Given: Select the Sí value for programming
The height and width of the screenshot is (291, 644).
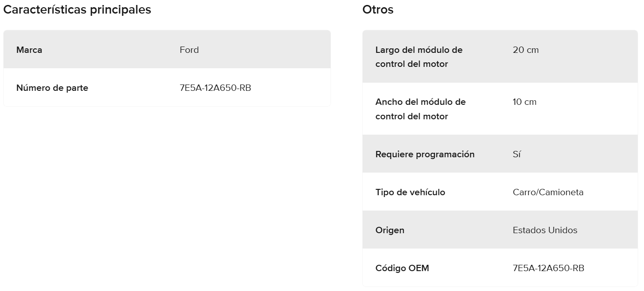Looking at the screenshot, I should (x=517, y=154).
